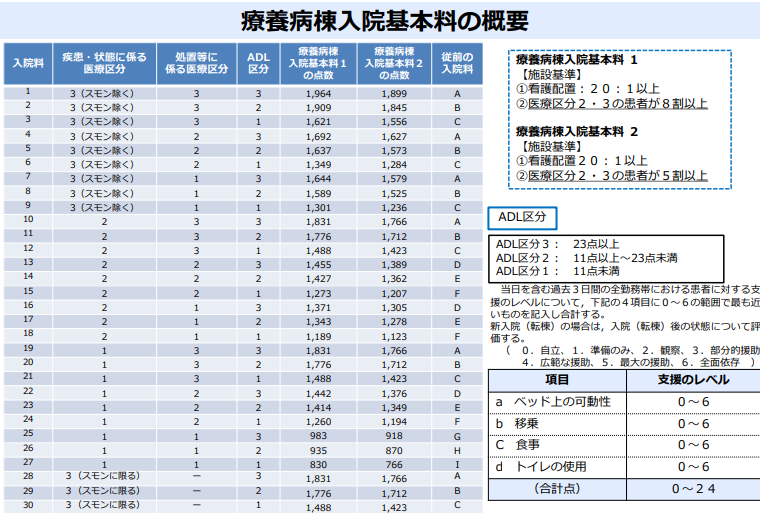Select the 療養病棟入院基本料1の点数 header

[x=318, y=64]
